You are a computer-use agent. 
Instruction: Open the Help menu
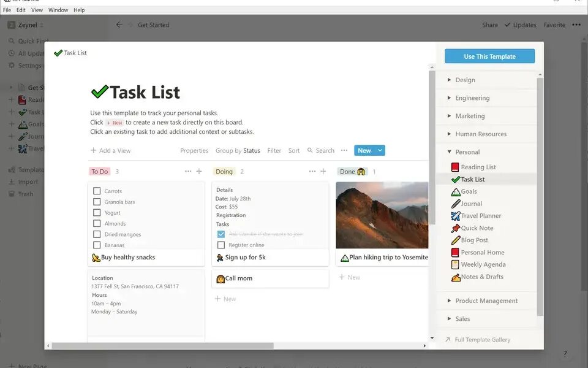pos(79,10)
